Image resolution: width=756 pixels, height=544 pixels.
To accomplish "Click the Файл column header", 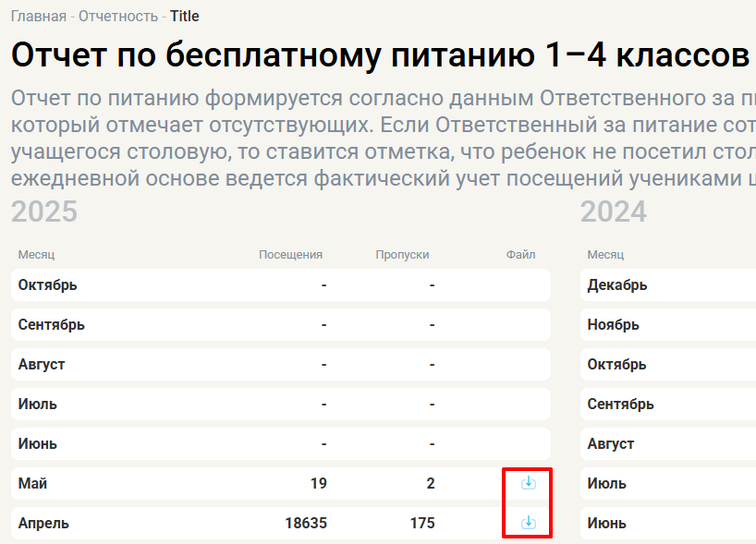I will coord(520,255).
